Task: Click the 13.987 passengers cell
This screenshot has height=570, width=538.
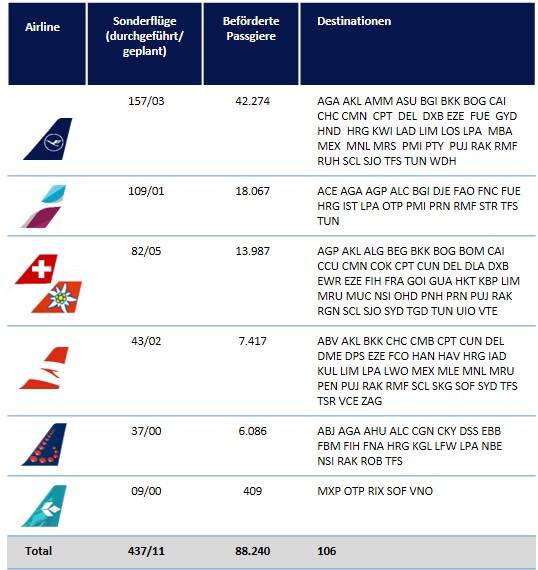Action: tap(253, 251)
